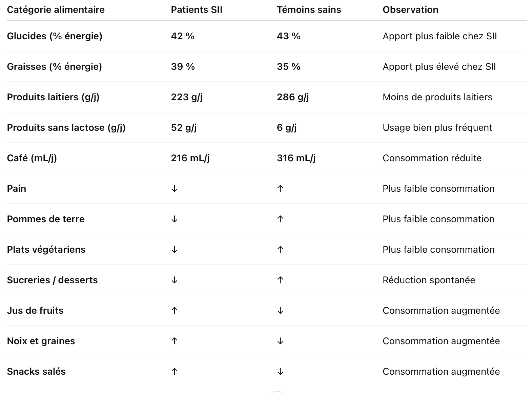Select the Produits sans lactose (g/j) label
This screenshot has height=393, width=532.
point(66,128)
